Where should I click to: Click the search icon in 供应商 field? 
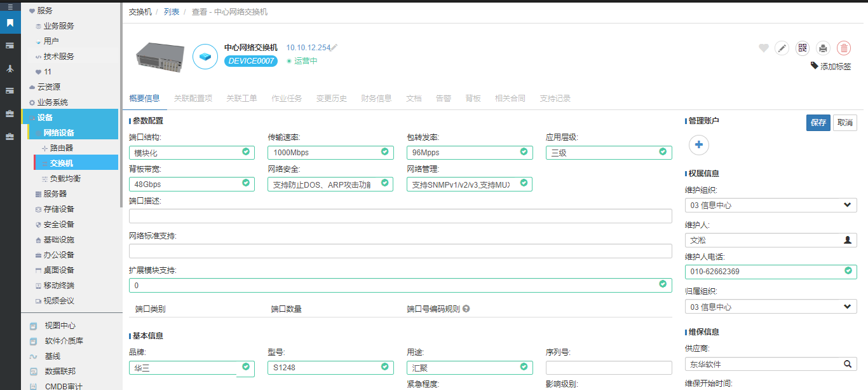click(x=847, y=364)
